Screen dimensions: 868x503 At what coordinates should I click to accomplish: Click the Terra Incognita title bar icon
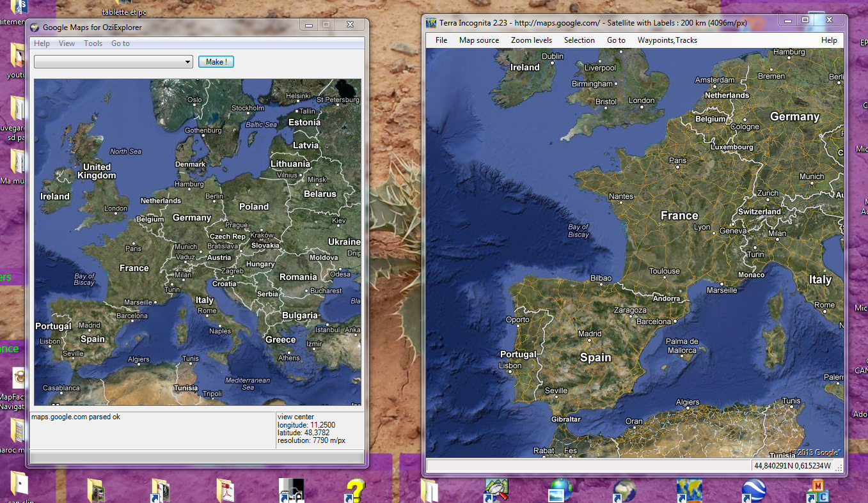pos(432,22)
